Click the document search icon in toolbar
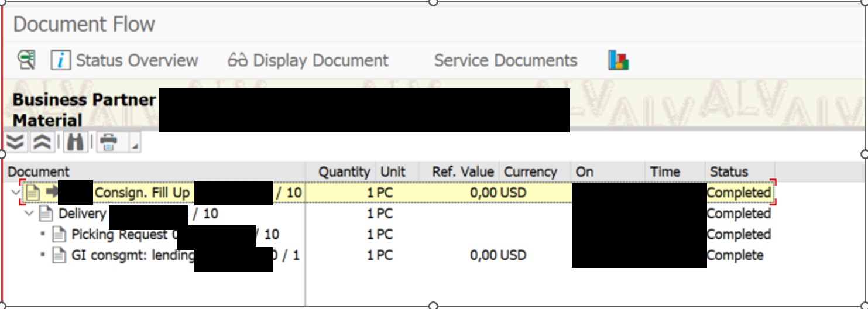The height and width of the screenshot is (309, 868). 26,60
